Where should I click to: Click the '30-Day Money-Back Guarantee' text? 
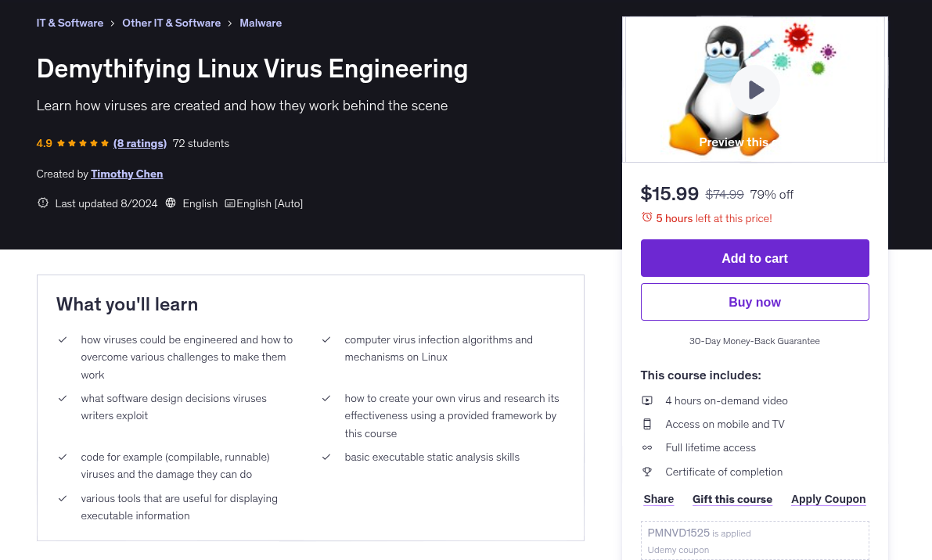pos(754,341)
